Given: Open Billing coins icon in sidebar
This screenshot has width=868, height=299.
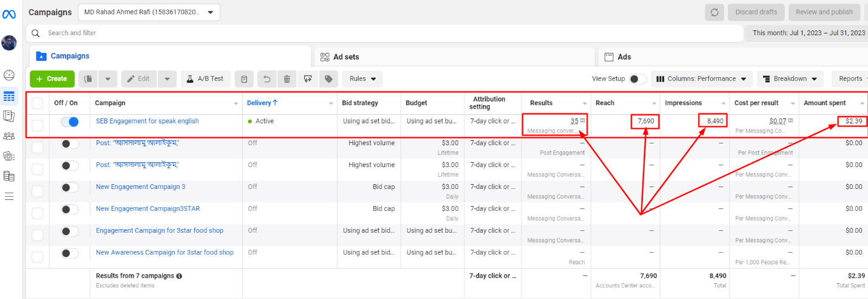Looking at the screenshot, I should point(9,176).
